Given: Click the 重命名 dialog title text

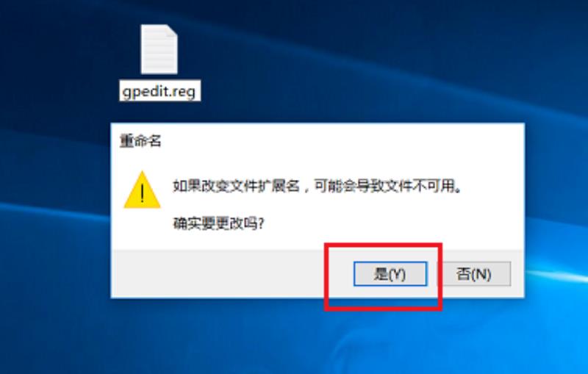Looking at the screenshot, I should [140, 141].
